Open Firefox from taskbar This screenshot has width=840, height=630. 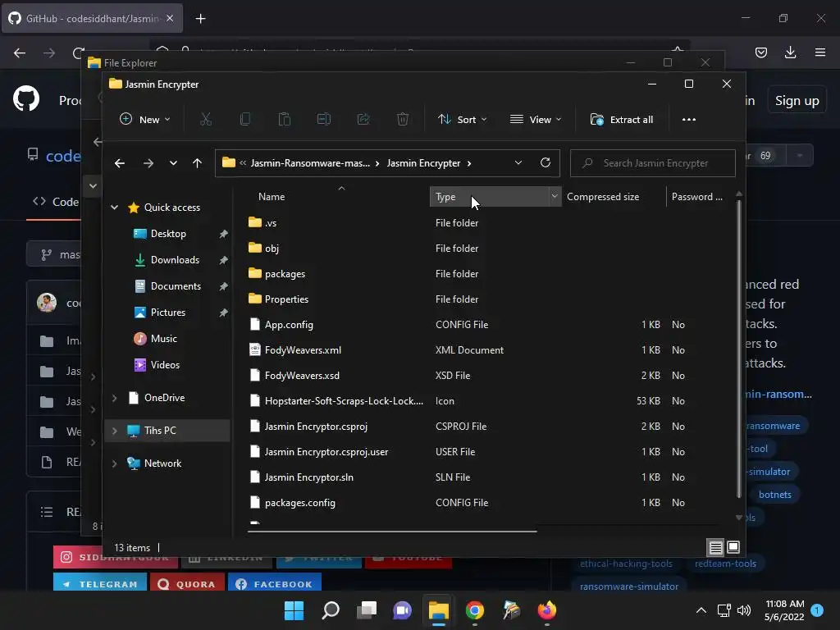coord(547,610)
